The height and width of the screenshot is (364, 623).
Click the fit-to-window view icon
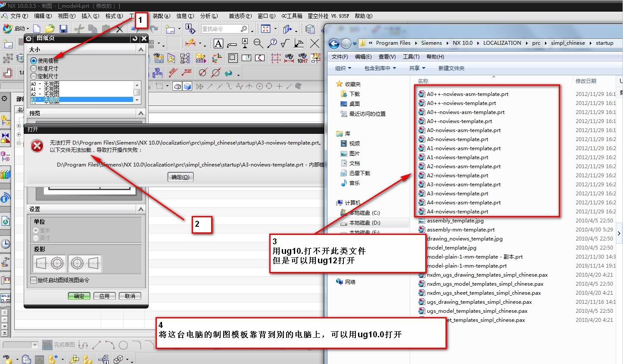click(x=266, y=29)
